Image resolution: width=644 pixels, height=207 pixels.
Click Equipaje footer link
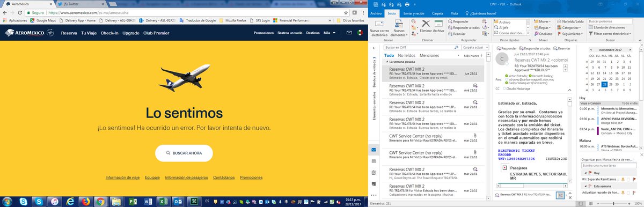coord(152,178)
